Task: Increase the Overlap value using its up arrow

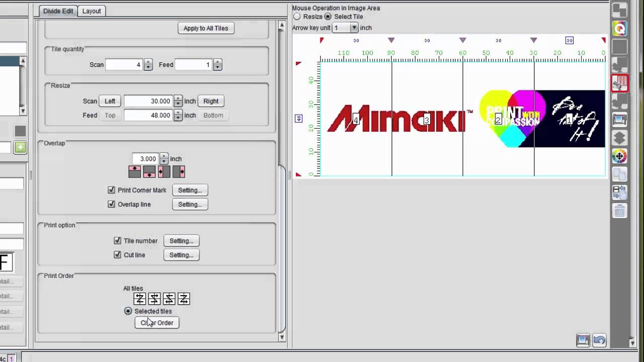Action: pos(164,156)
